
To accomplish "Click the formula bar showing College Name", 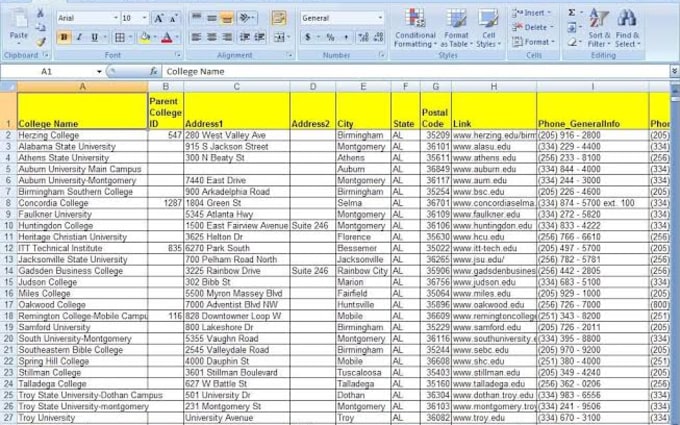I will click(415, 72).
